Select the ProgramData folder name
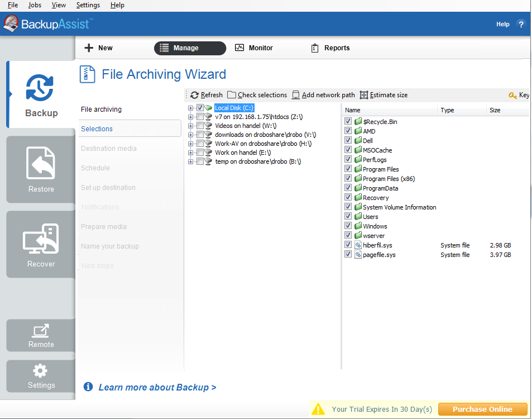The image size is (532, 419). 380,188
